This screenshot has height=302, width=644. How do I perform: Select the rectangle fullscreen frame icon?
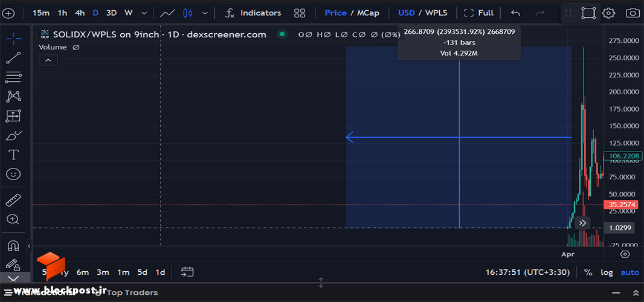(x=588, y=13)
